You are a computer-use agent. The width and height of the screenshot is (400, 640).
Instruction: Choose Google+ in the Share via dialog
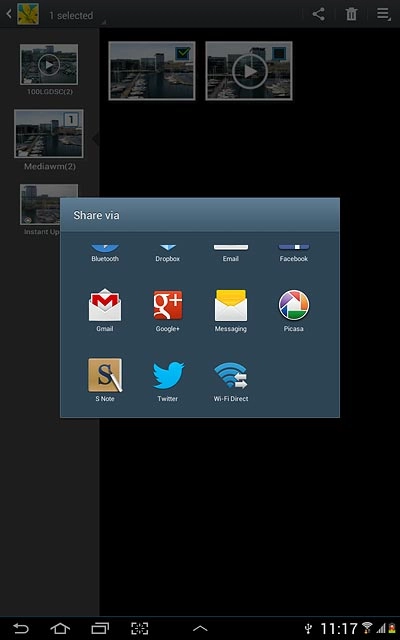(167, 310)
